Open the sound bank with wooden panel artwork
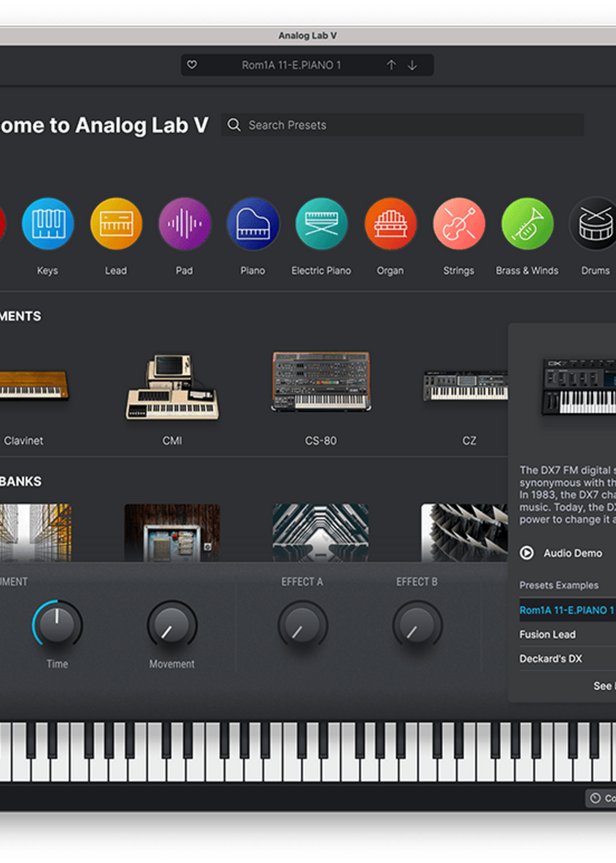The height and width of the screenshot is (863, 616). click(x=172, y=532)
